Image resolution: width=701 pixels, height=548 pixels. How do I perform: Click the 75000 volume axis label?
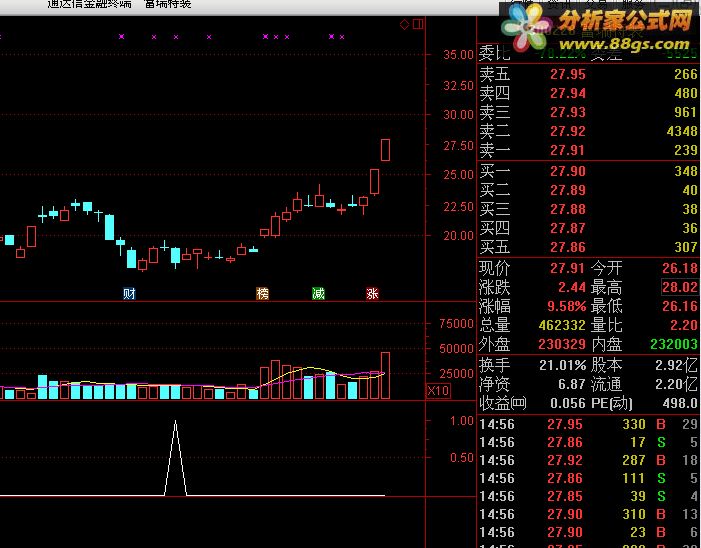[456, 324]
